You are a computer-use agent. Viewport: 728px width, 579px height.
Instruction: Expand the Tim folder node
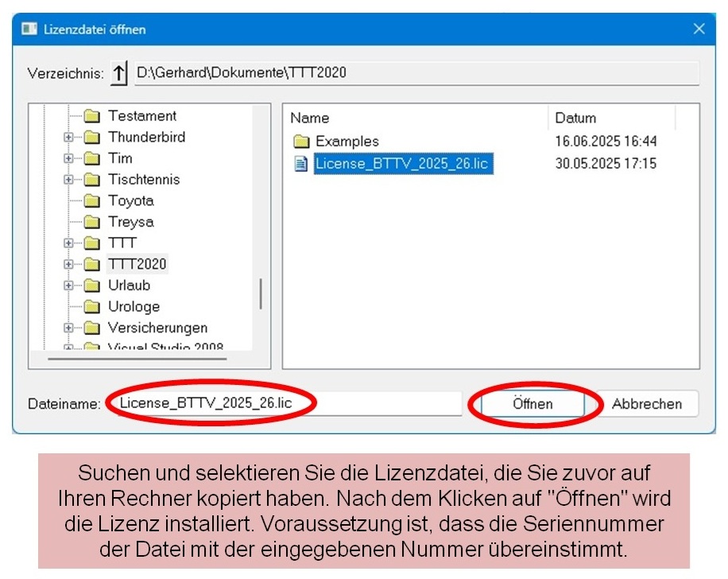click(x=68, y=158)
